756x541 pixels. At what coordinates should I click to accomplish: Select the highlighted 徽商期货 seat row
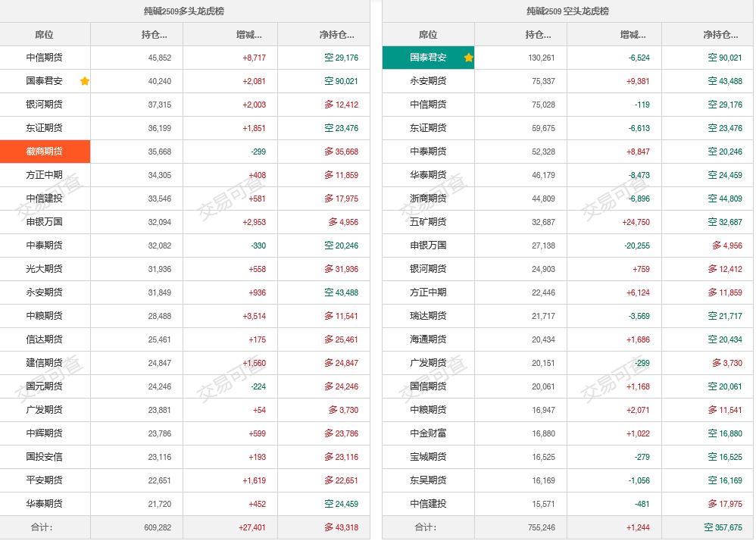coord(45,152)
